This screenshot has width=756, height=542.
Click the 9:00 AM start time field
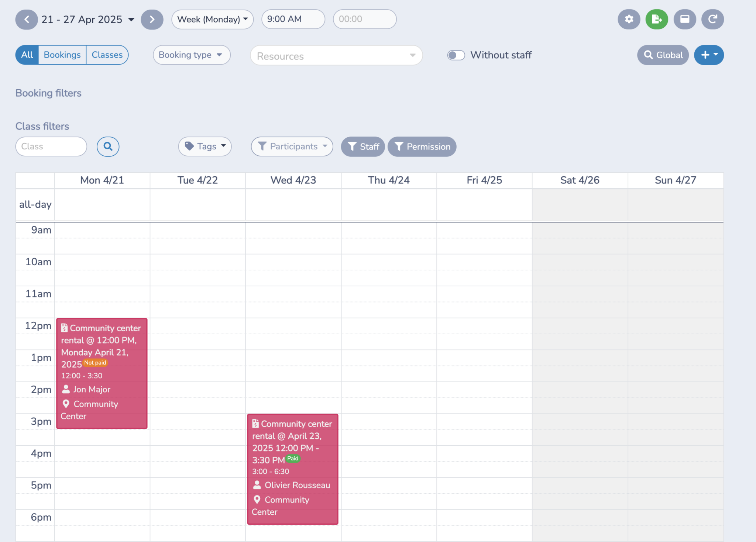click(293, 19)
